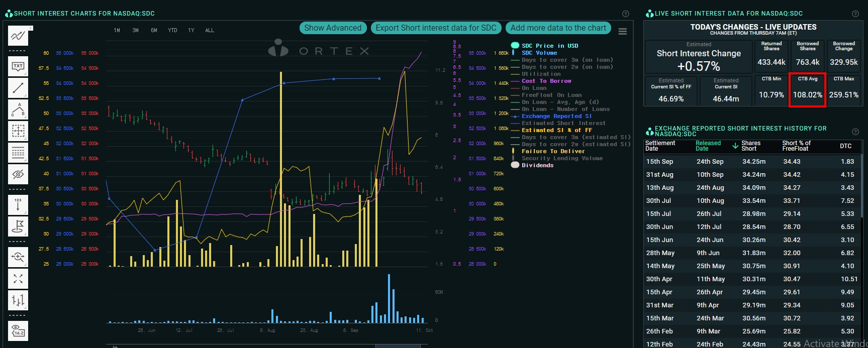The width and height of the screenshot is (868, 348).
Task: Open help for Live Short Interest panel
Action: point(855,14)
